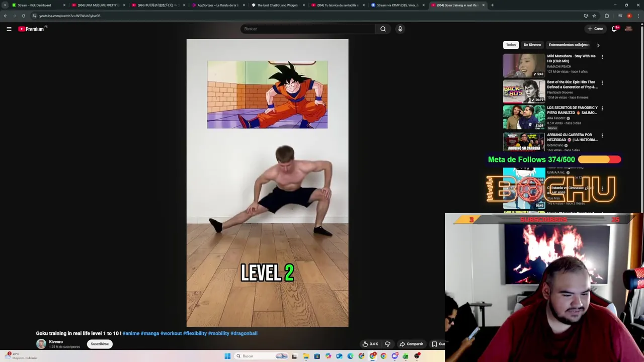
Task: Click the Windows taskbar search box
Action: (x=261, y=356)
